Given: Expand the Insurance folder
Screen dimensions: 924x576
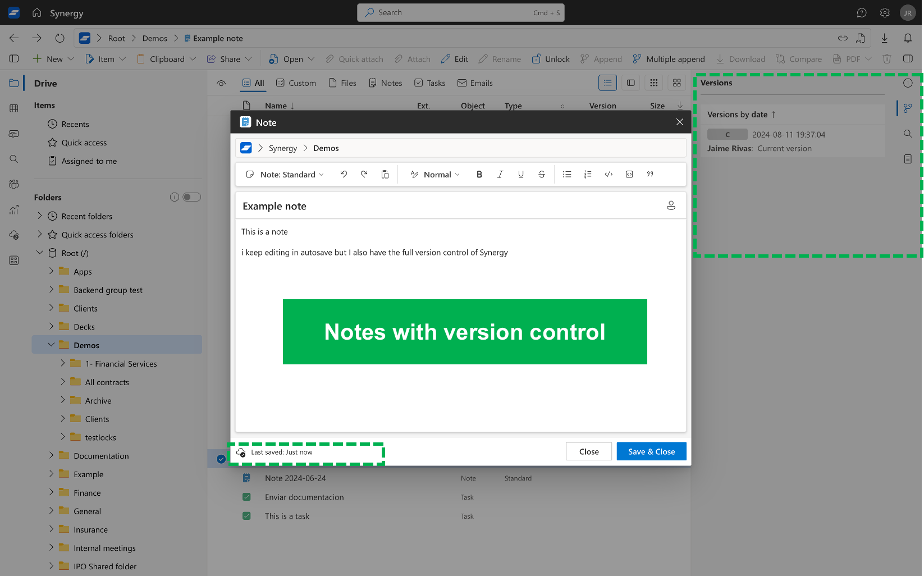Looking at the screenshot, I should pyautogui.click(x=52, y=529).
